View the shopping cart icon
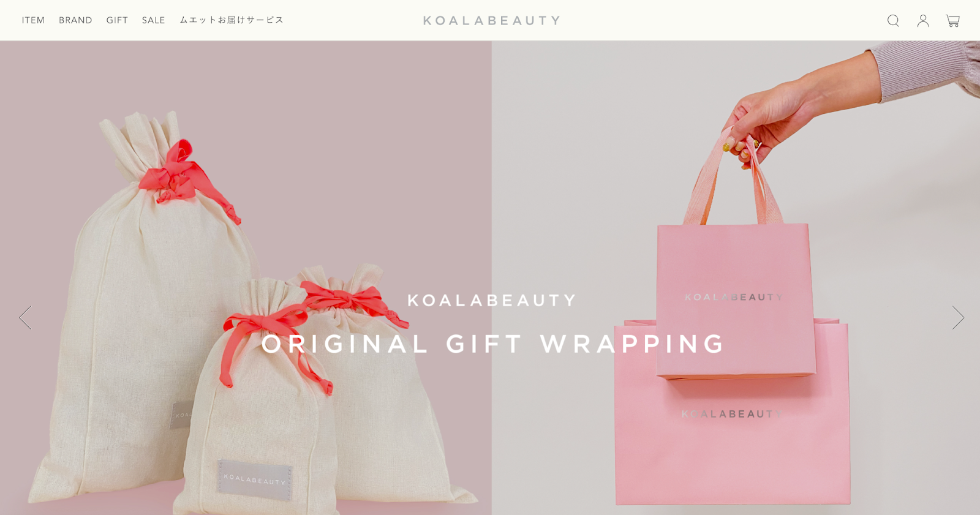This screenshot has height=515, width=980. (x=952, y=21)
